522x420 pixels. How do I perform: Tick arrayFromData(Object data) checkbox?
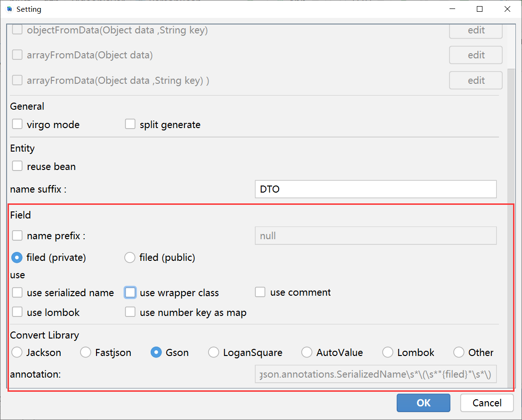tap(17, 55)
